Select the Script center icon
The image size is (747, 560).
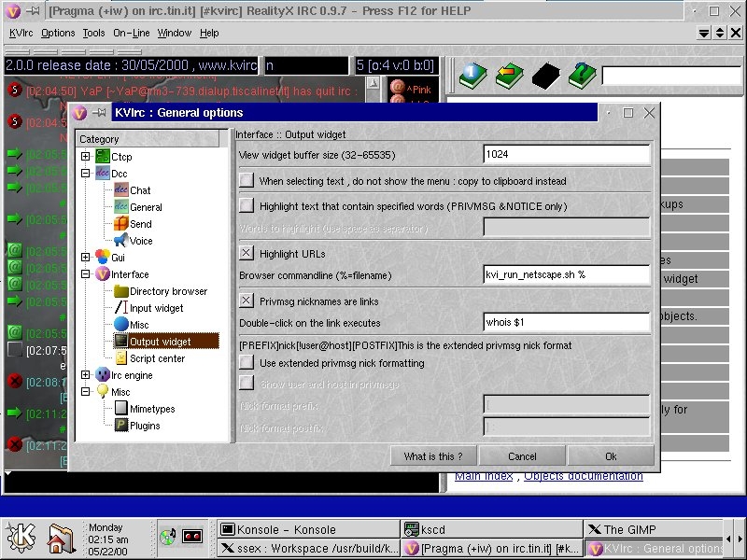coord(121,358)
